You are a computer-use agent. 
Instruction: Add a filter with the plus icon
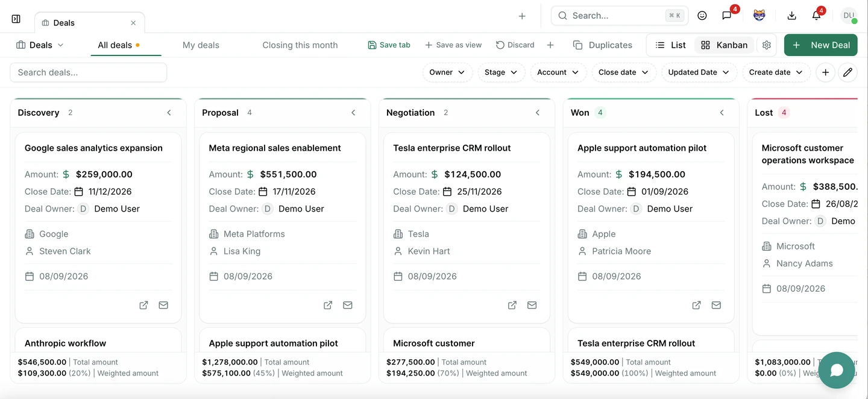[x=825, y=72]
